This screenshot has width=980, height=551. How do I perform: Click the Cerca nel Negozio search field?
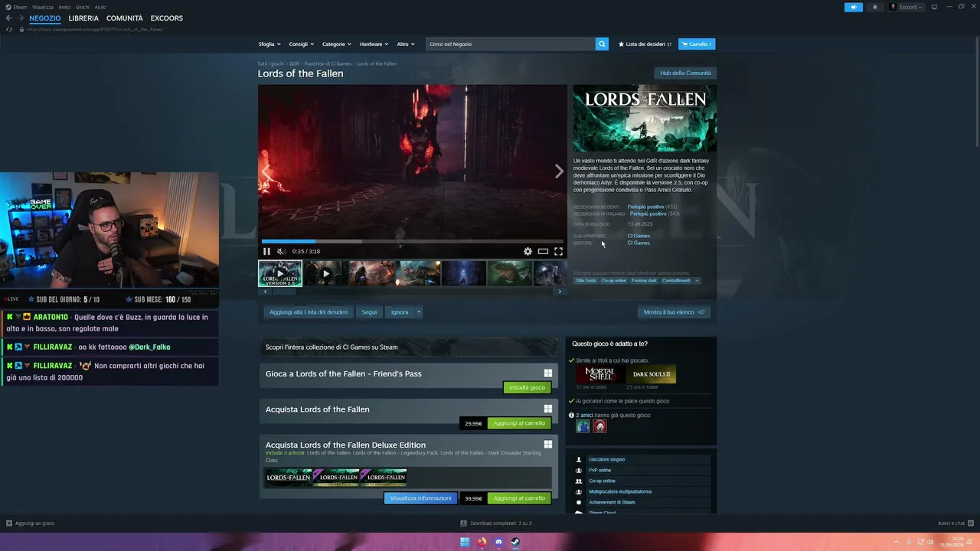coord(511,44)
